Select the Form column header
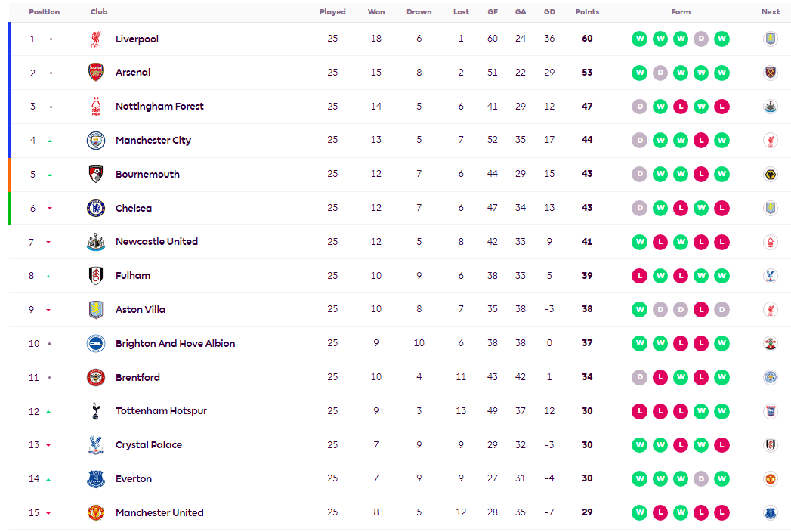 click(681, 11)
